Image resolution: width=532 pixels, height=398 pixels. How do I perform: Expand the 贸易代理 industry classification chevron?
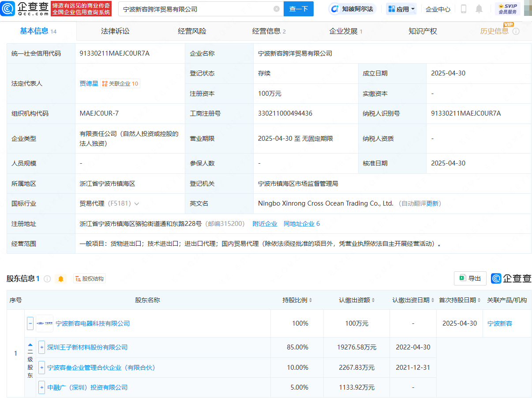[137, 204]
